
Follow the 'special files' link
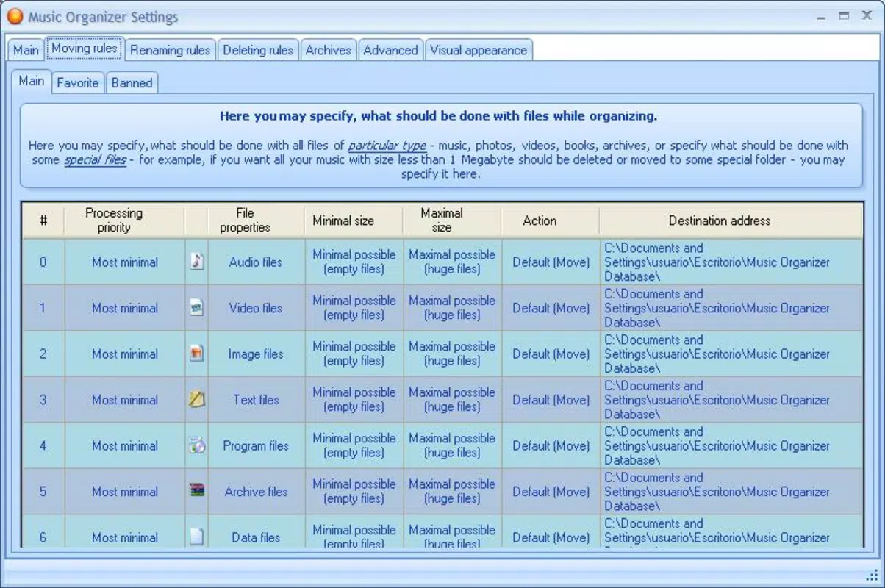pyautogui.click(x=95, y=159)
